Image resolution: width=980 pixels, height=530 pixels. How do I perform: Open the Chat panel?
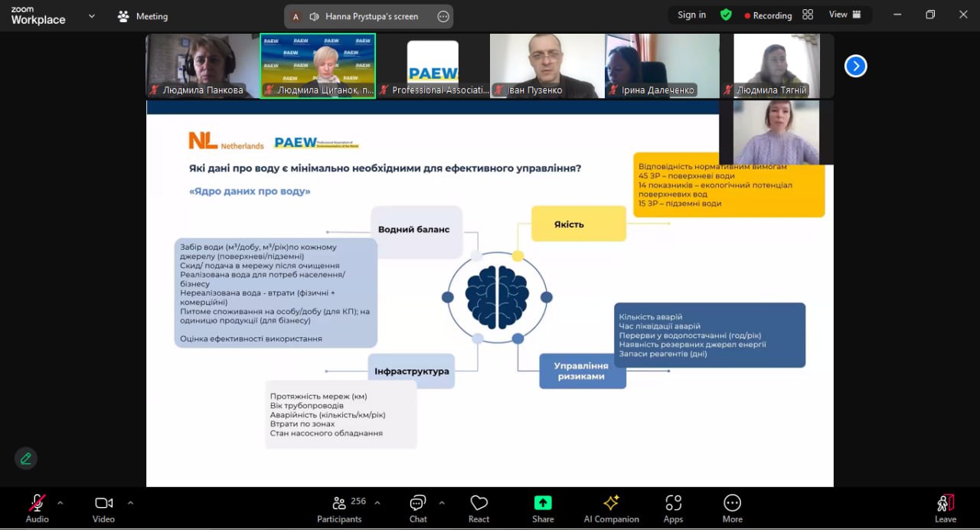coord(418,509)
